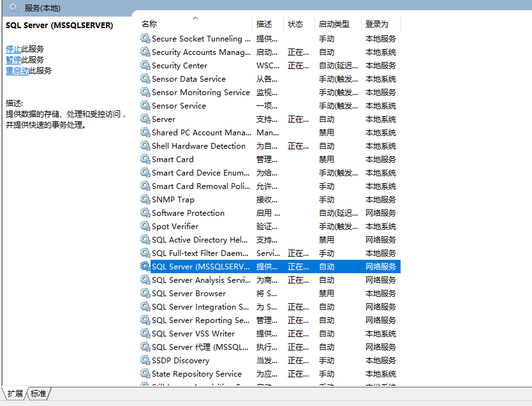Click the WSC... description of Security Center

point(268,66)
